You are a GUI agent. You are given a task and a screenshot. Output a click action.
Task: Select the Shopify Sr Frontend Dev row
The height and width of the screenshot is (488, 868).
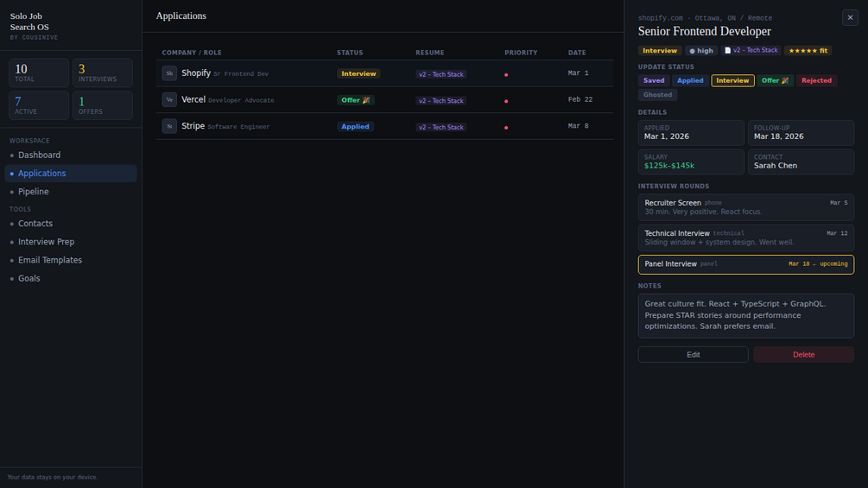click(x=384, y=73)
